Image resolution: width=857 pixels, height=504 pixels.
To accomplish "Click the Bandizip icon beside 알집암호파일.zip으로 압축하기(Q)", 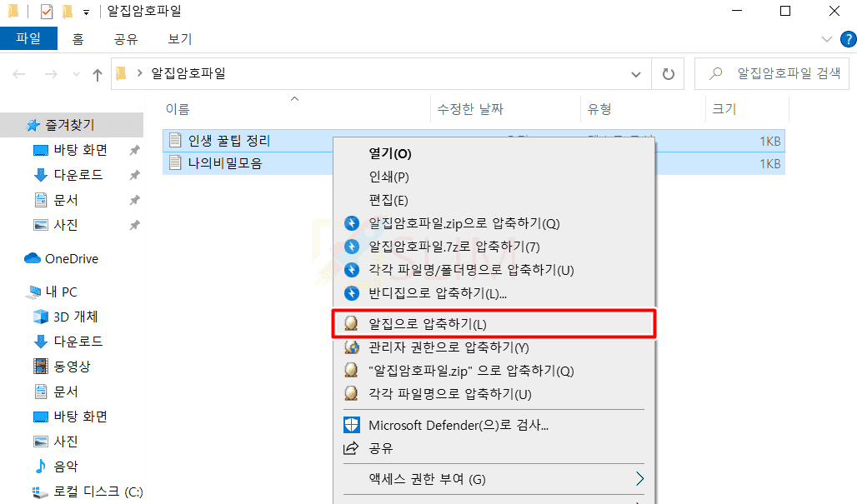I will coord(352,223).
